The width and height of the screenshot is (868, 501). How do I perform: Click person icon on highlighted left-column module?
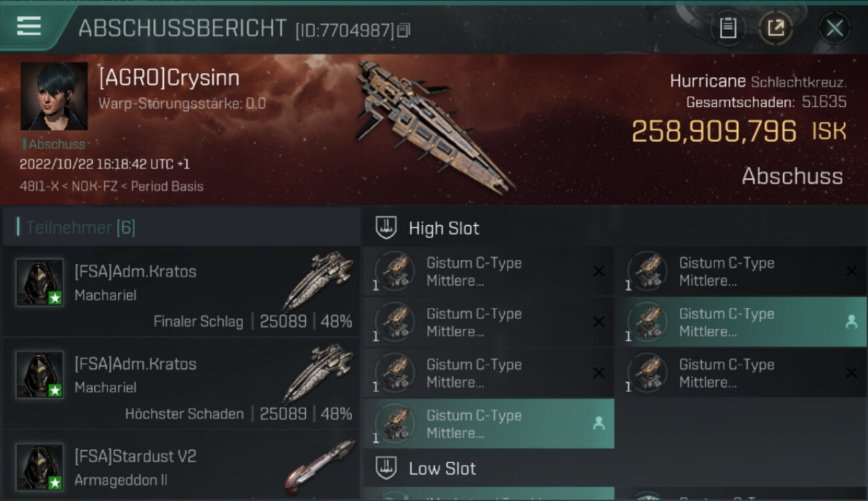598,424
